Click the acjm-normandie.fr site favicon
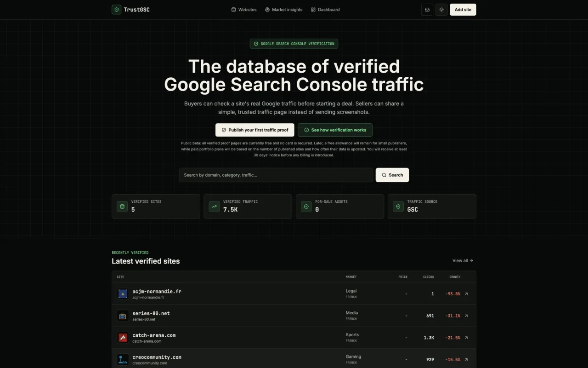588x368 pixels. tap(123, 293)
